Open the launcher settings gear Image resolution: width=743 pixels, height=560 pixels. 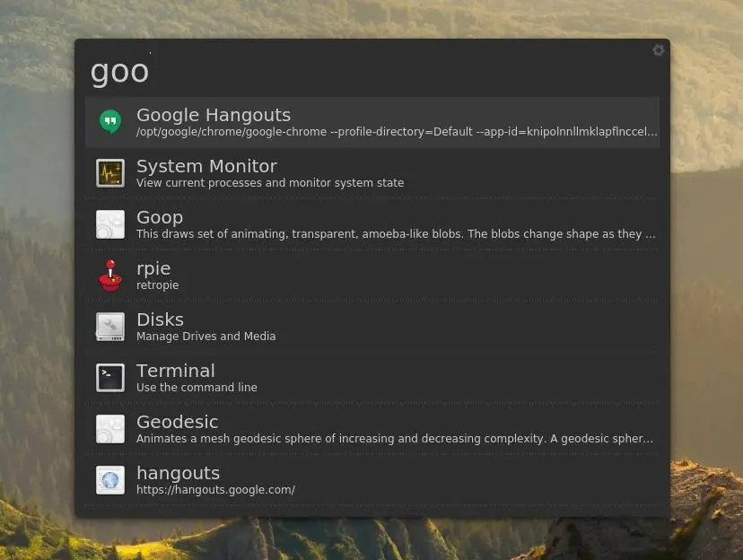[x=658, y=50]
